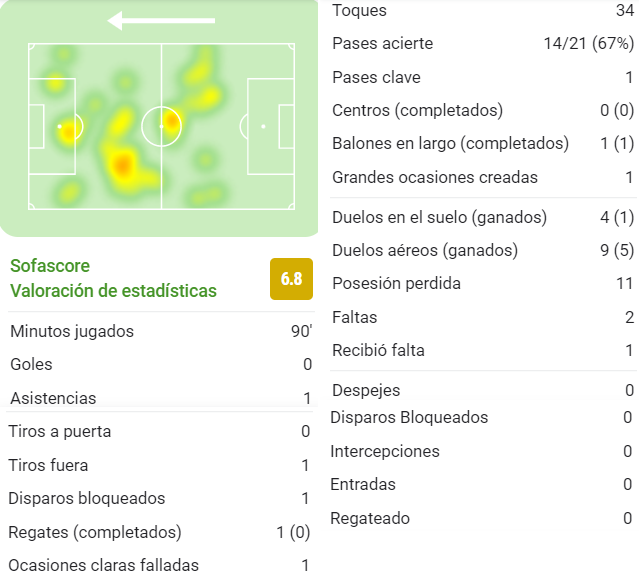Click the Regateado stat row

coord(483,518)
